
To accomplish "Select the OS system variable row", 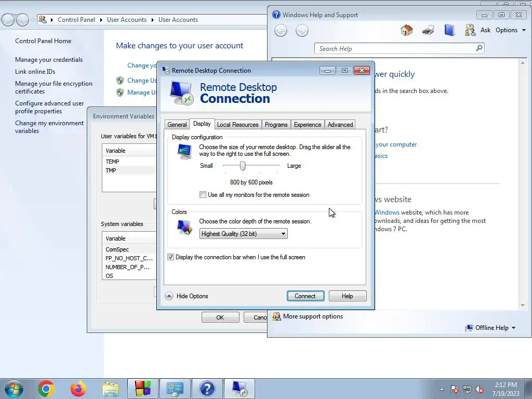I will pyautogui.click(x=129, y=276).
